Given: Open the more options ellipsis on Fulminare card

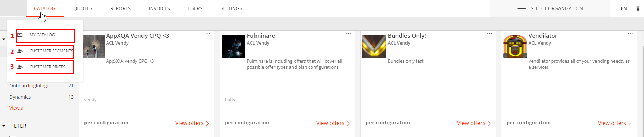Looking at the screenshot, I should (x=348, y=33).
